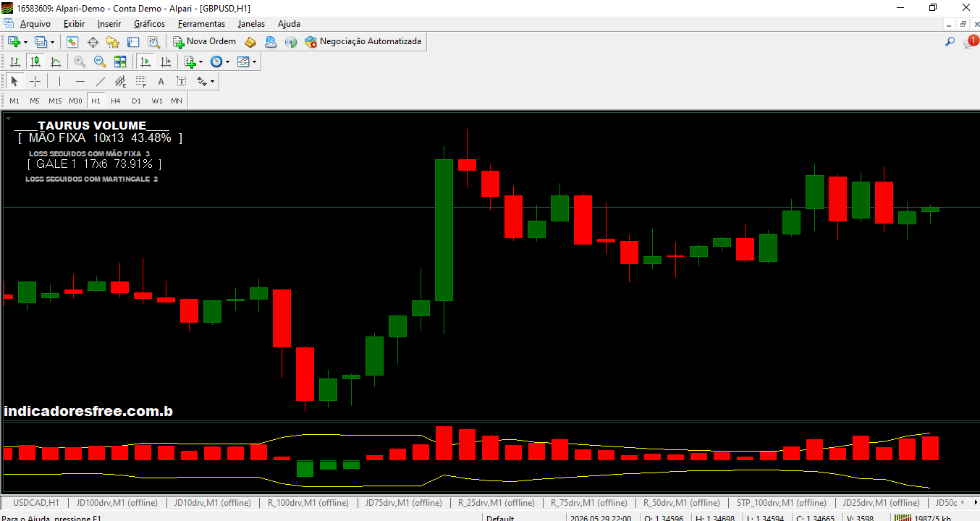Toggle Chart Shift button
This screenshot has height=521, width=980.
pyautogui.click(x=166, y=62)
